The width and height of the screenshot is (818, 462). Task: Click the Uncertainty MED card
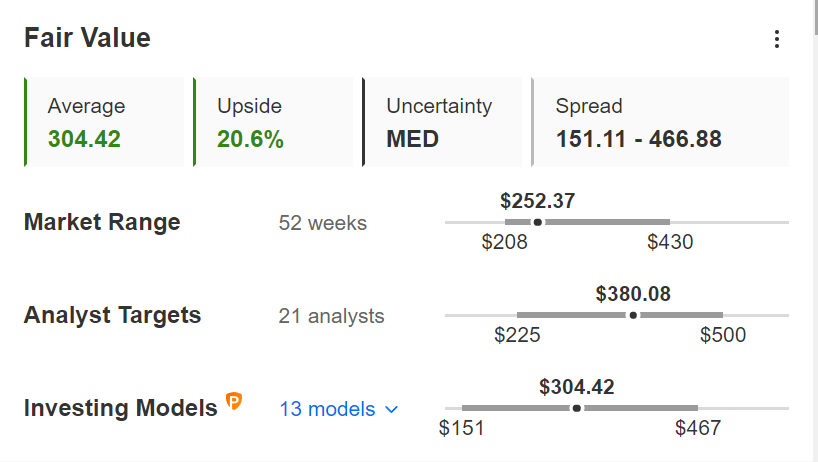point(442,122)
